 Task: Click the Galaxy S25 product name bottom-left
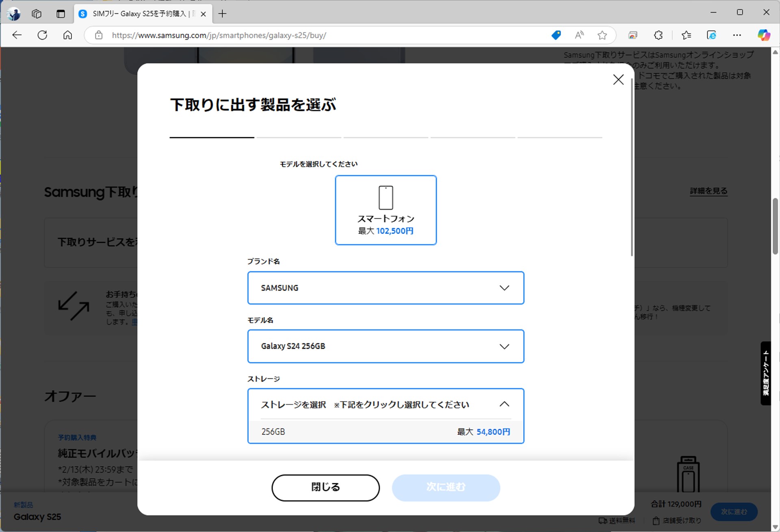point(37,517)
